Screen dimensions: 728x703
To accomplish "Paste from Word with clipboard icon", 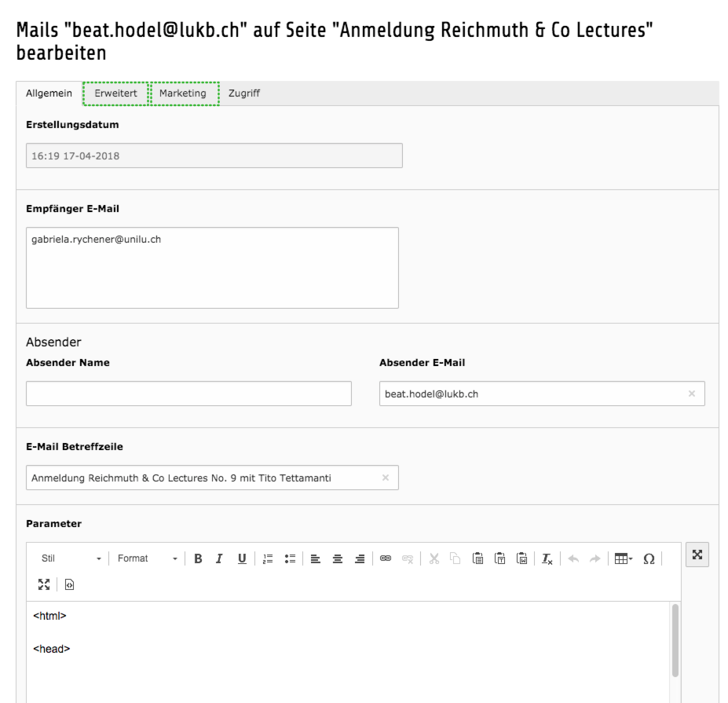I will [x=522, y=558].
